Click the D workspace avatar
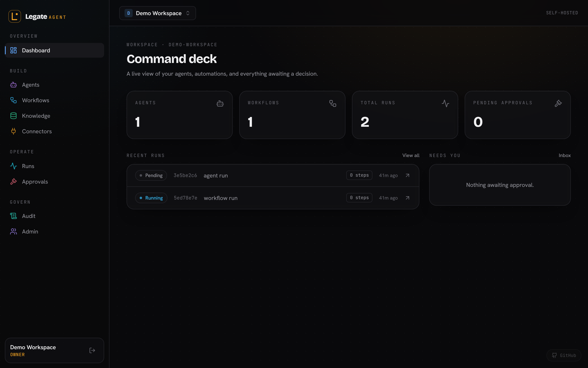Image resolution: width=588 pixels, height=368 pixels. click(x=129, y=13)
